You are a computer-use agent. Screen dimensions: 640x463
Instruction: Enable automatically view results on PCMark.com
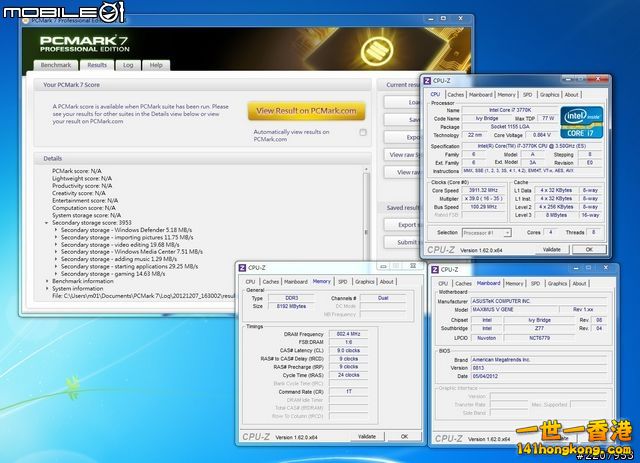[x=363, y=132]
